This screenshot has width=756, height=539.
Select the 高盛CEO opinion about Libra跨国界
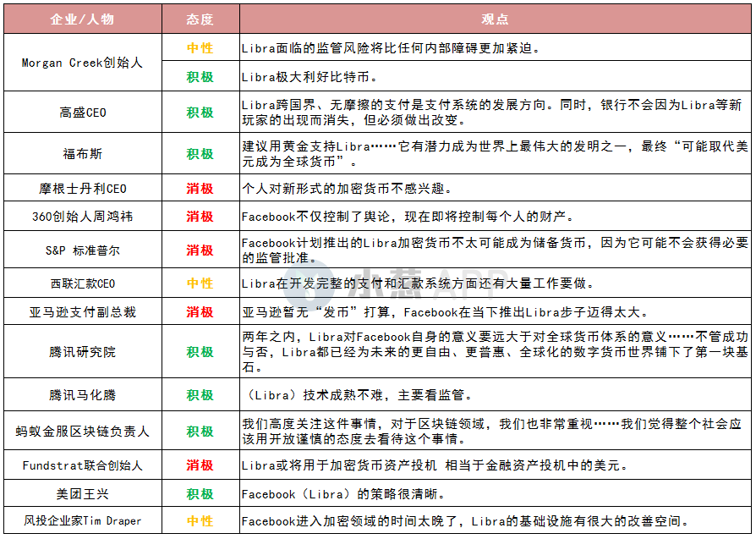pos(492,113)
